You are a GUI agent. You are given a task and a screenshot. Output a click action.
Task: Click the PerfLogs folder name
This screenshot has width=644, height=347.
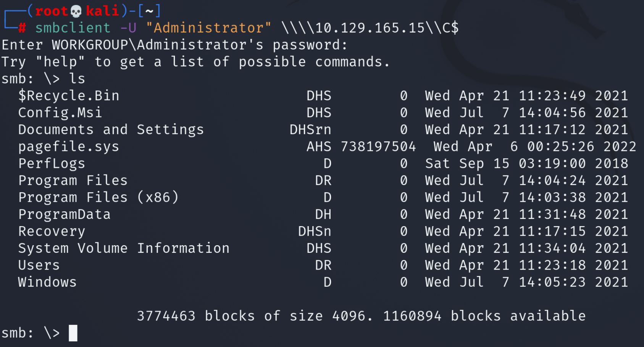point(52,164)
